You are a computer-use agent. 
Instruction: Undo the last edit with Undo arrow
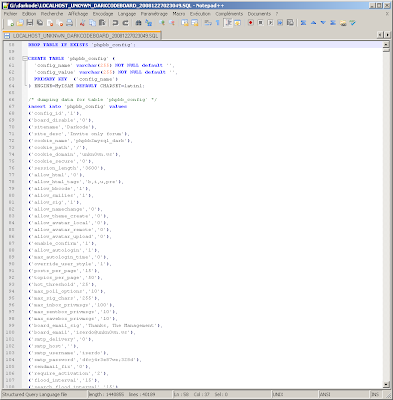click(115, 23)
